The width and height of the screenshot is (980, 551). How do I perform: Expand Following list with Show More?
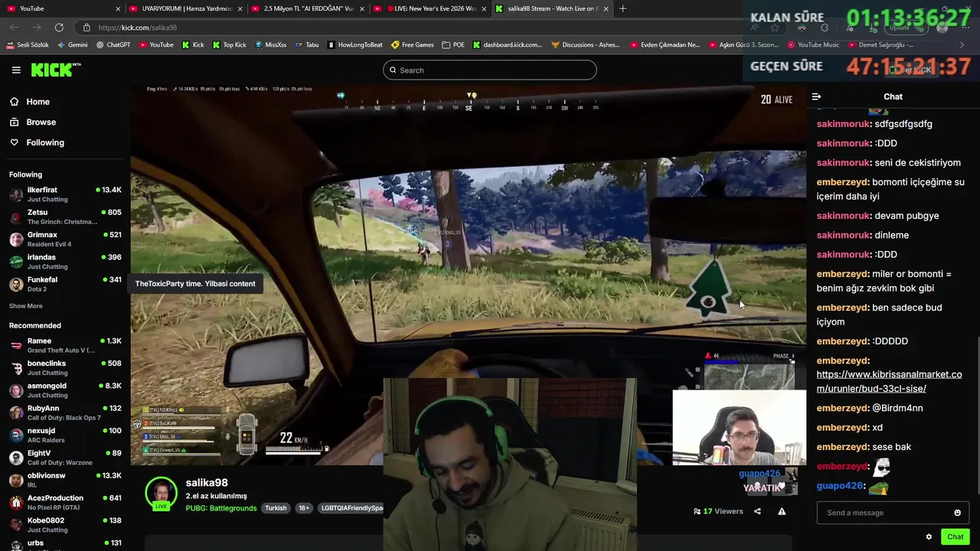tap(25, 306)
